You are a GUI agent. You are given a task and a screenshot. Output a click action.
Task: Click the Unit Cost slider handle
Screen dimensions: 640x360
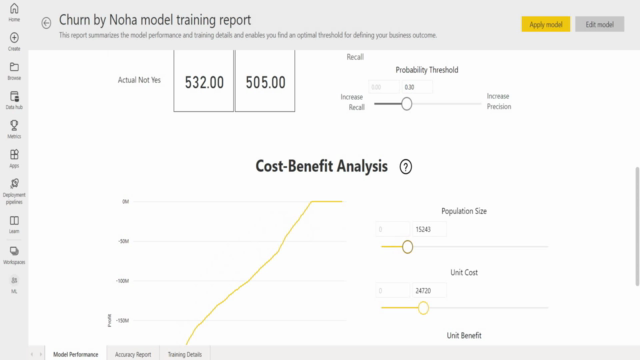(x=423, y=308)
